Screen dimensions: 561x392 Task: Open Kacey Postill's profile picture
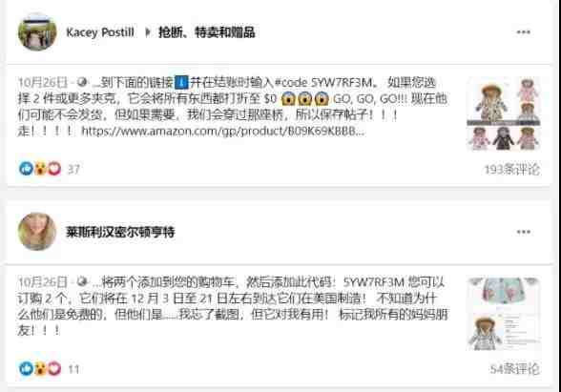pyautogui.click(x=37, y=31)
